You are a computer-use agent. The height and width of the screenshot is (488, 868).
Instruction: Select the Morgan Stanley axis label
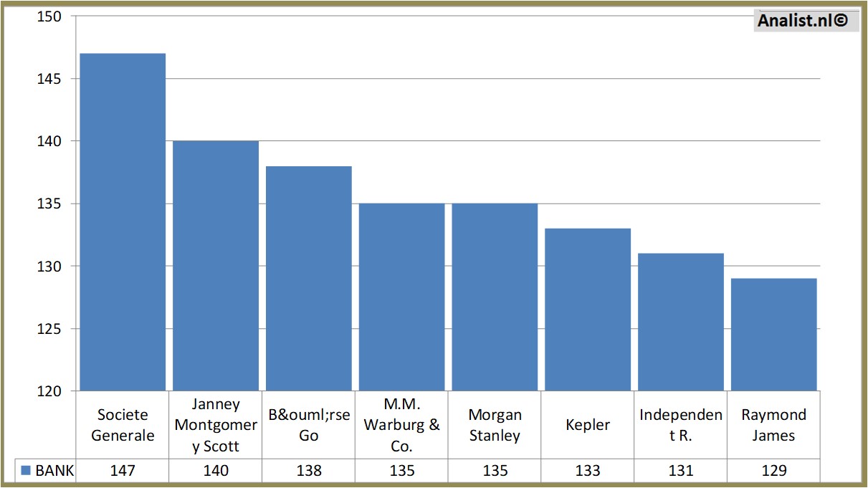click(x=495, y=425)
